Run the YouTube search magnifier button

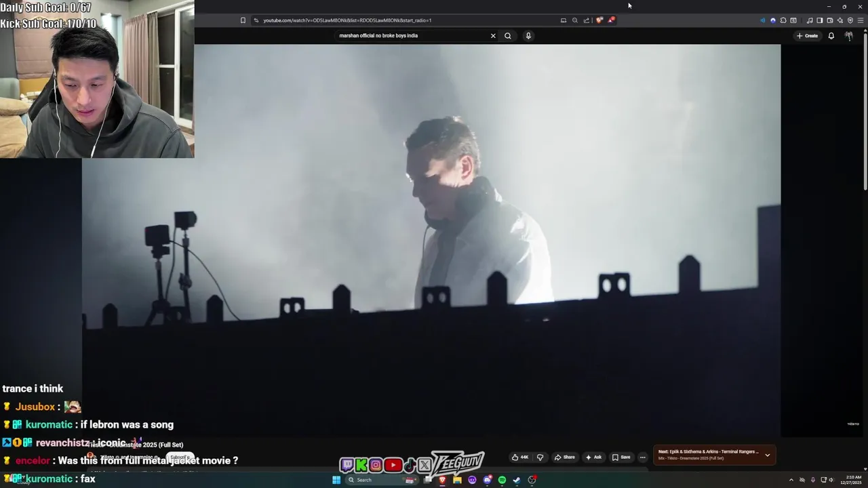click(507, 36)
